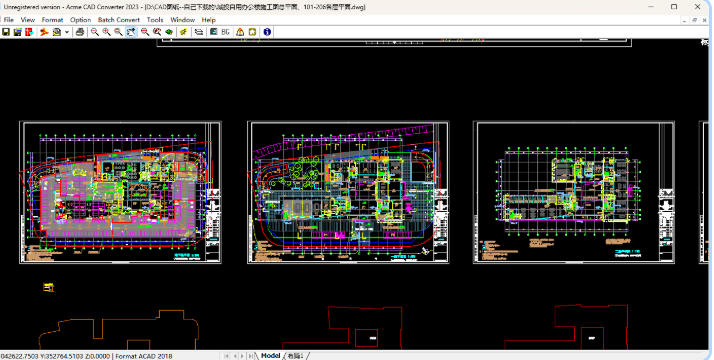Click the blue info About icon
The image size is (714, 360).
click(x=267, y=32)
